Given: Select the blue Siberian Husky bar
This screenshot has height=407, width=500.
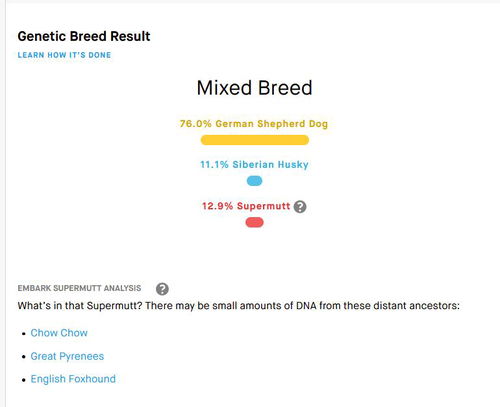Looking at the screenshot, I should pos(254,181).
